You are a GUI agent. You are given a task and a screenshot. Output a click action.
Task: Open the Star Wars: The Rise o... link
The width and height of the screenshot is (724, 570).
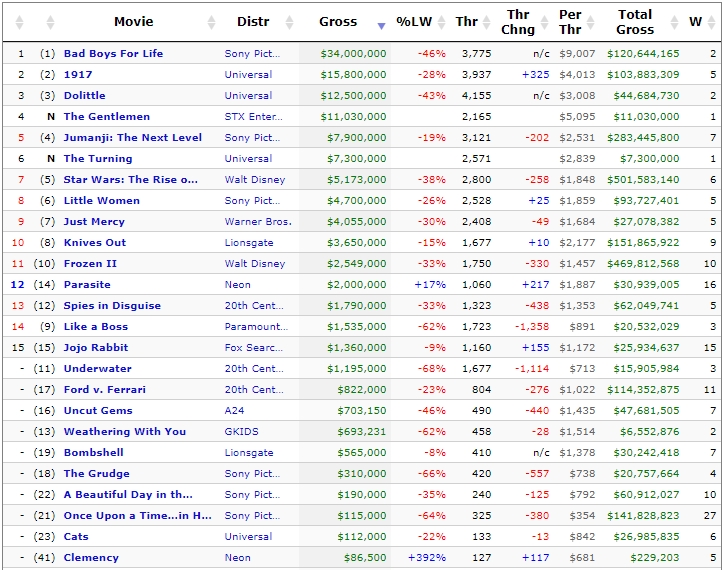point(131,180)
